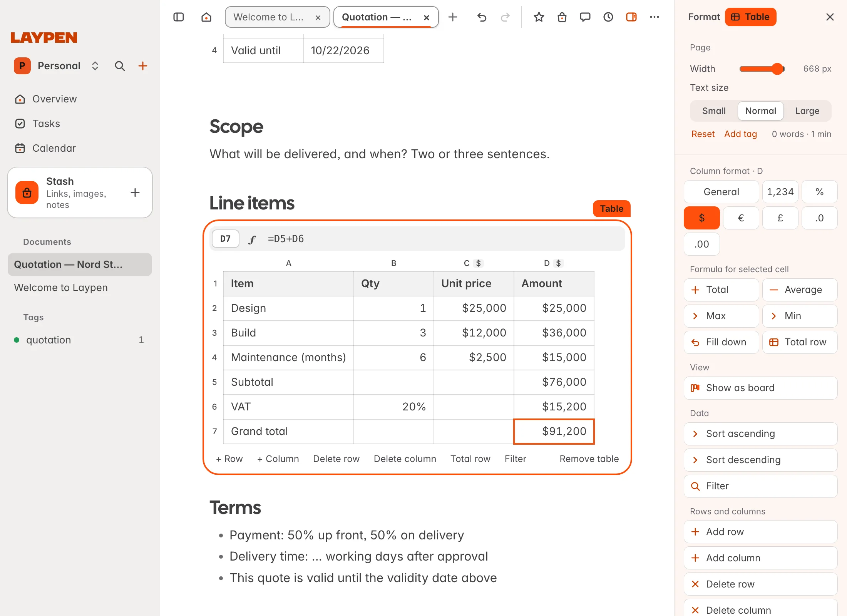Image resolution: width=847 pixels, height=616 pixels.
Task: Open a new tab with plus icon
Action: pyautogui.click(x=453, y=17)
